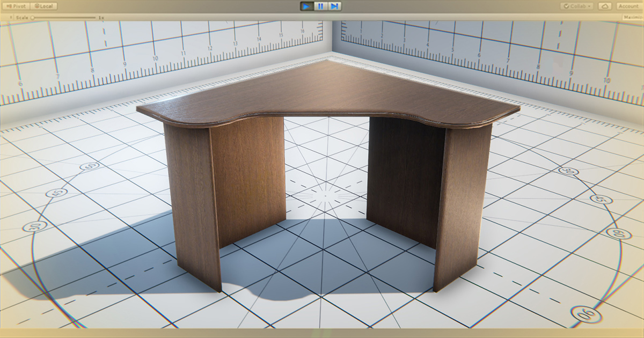
Task: Click the Maximize button on the view
Action: coord(633,17)
